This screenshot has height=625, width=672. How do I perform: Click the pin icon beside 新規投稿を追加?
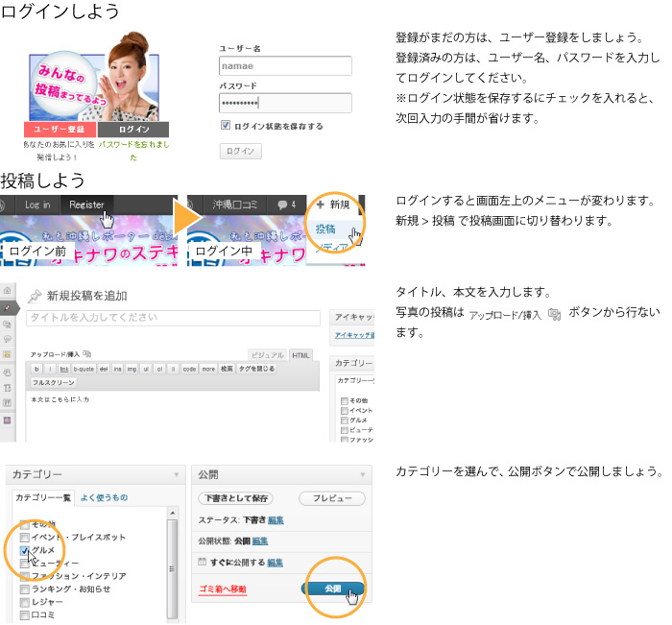click(35, 297)
